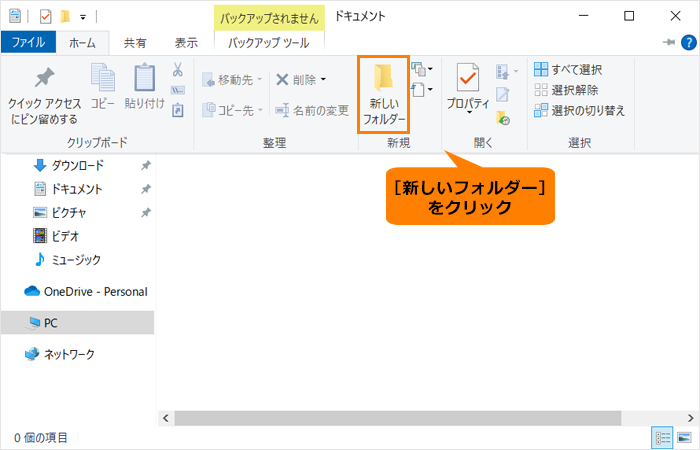Click the Copy (コピー) ribbon button

[103, 87]
